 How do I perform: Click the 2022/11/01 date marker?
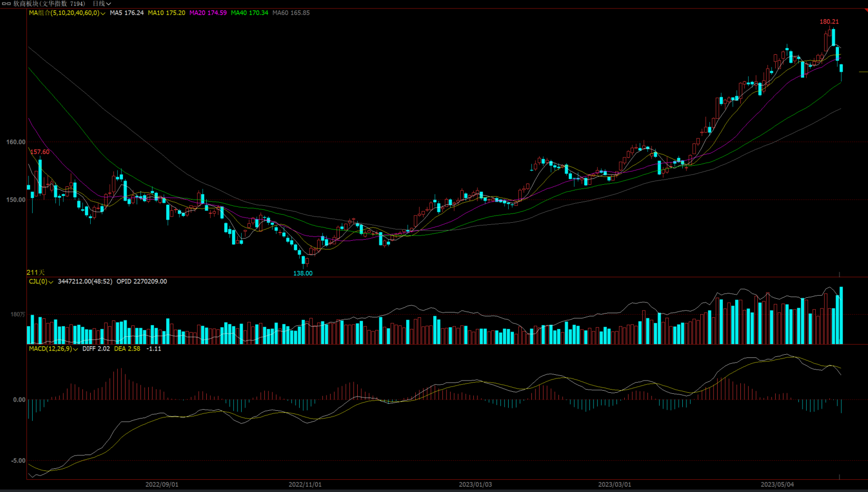(x=305, y=485)
